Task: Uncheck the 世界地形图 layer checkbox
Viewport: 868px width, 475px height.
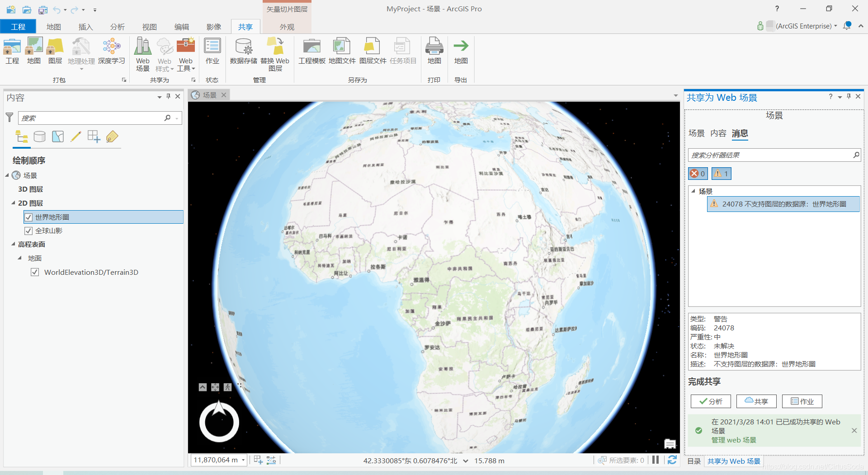Action: click(28, 217)
